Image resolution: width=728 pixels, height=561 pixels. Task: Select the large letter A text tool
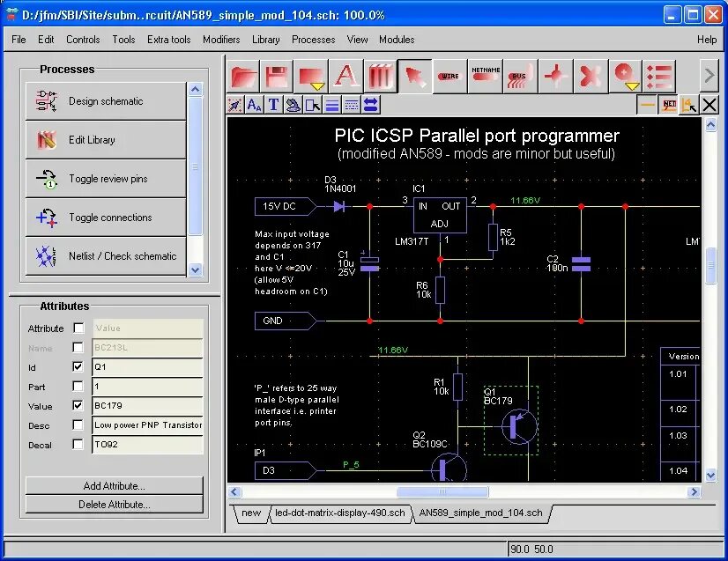pyautogui.click(x=345, y=76)
